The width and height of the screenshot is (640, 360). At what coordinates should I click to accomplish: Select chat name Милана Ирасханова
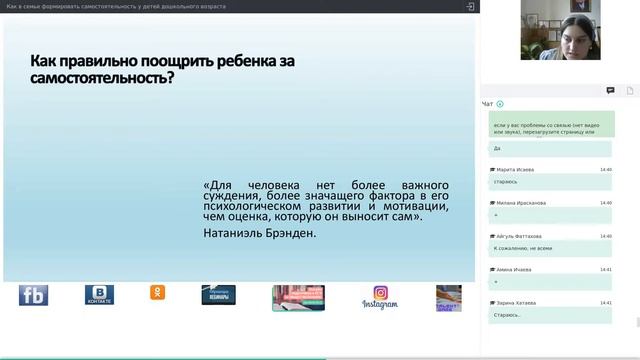(521, 203)
